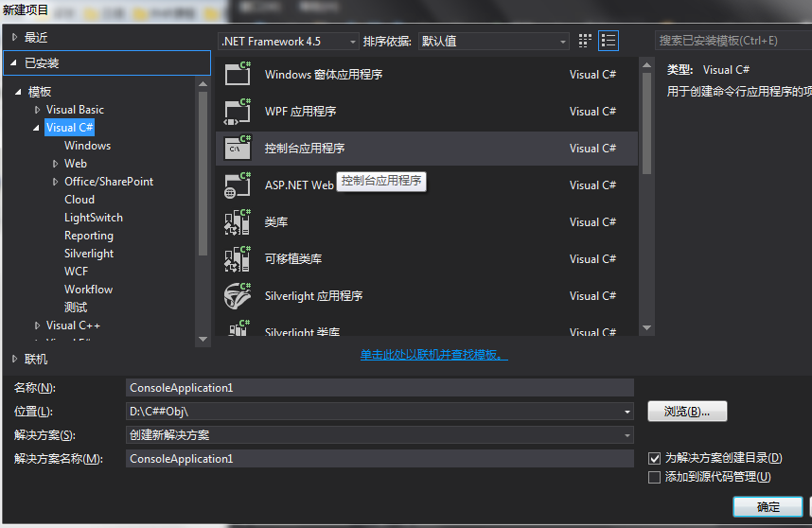Collapse the Visual C# tree node
812x528 pixels.
[36, 128]
